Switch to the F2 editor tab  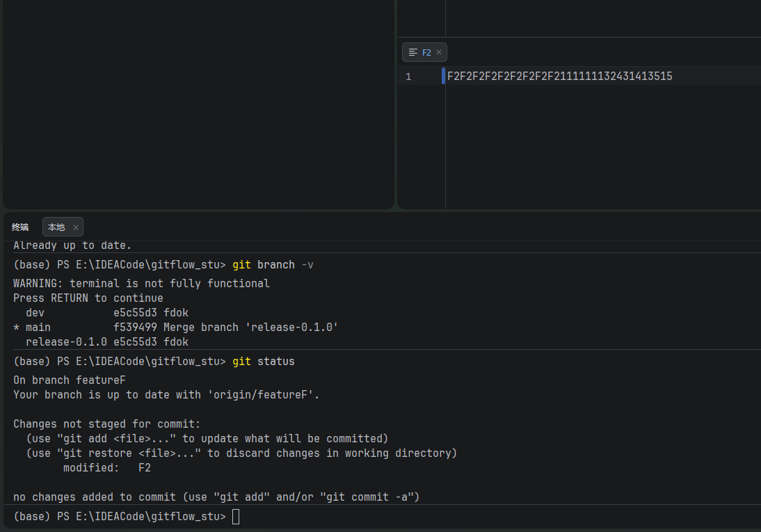pyautogui.click(x=424, y=52)
